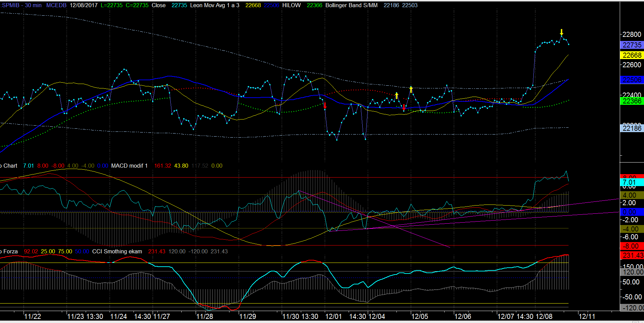Click the 92.02 Forza value
Screen dimensions: 644x323
[31, 252]
